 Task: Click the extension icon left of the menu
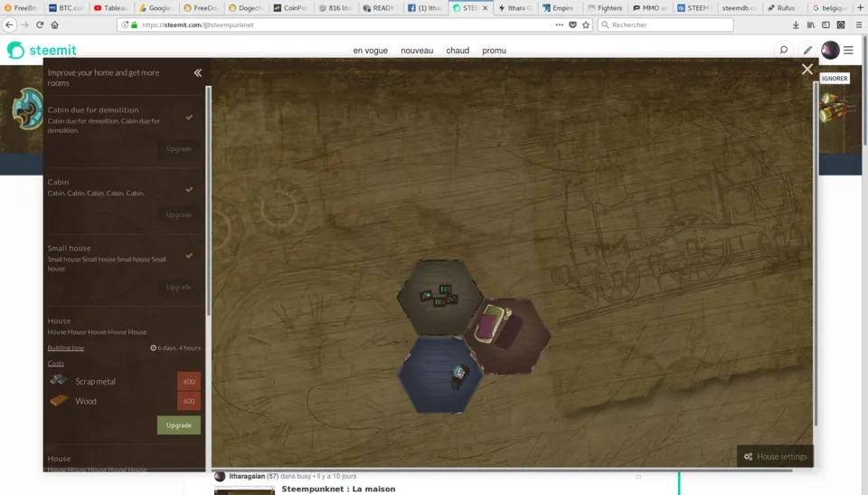[x=841, y=25]
